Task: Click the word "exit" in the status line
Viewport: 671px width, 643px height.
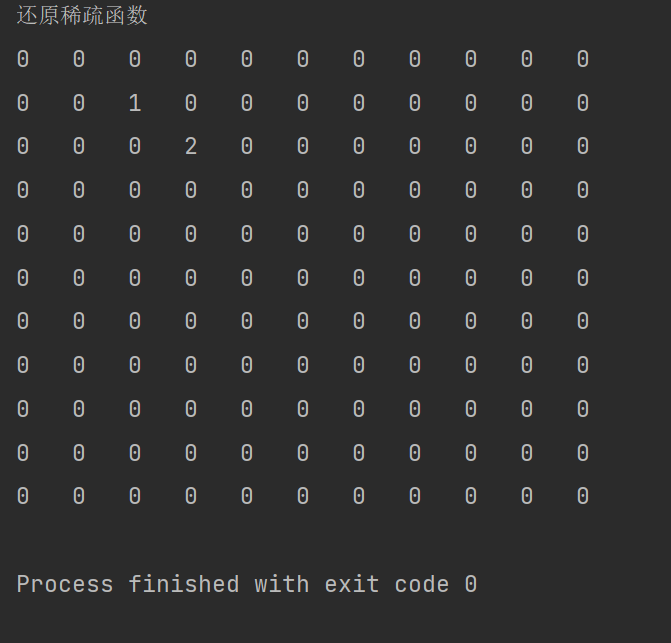Action: [x=352, y=584]
